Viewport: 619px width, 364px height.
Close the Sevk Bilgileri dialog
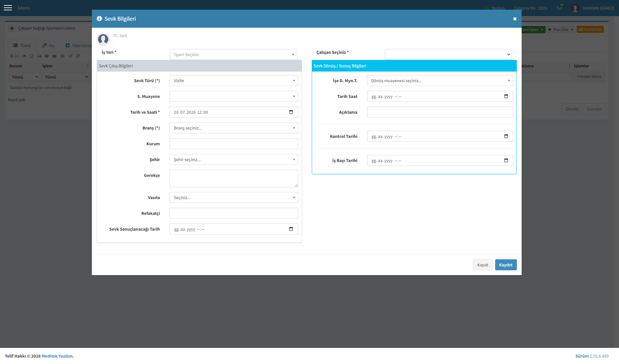pyautogui.click(x=515, y=19)
